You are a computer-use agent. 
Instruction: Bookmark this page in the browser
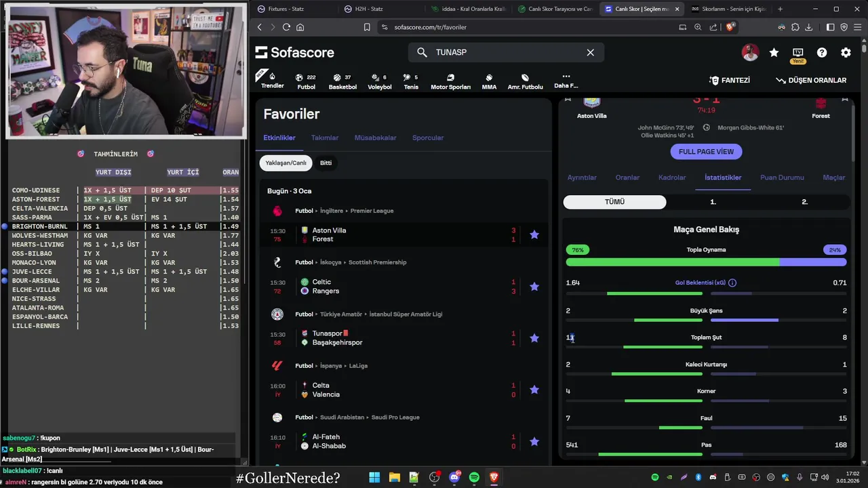[367, 27]
